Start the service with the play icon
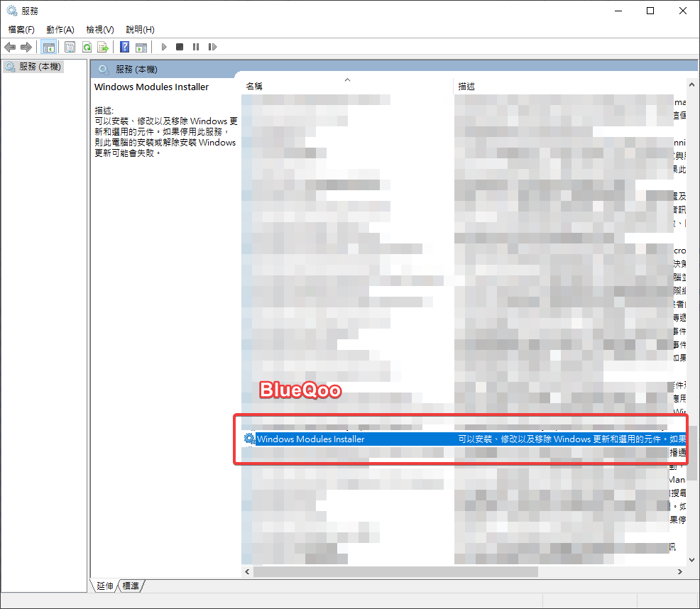Image resolution: width=700 pixels, height=609 pixels. [x=164, y=47]
